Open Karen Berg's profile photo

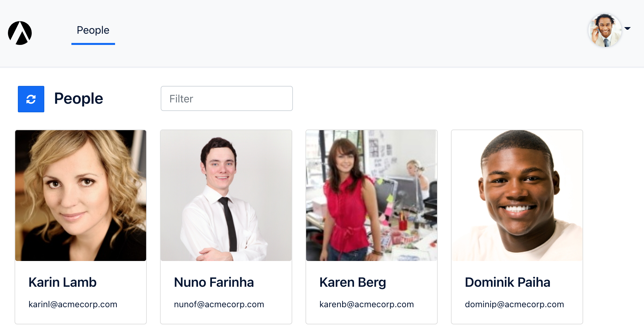click(372, 196)
